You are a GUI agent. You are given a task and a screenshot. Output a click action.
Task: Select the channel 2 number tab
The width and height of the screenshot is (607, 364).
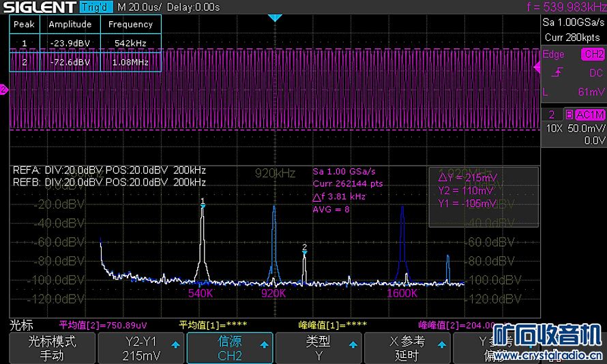coord(550,114)
